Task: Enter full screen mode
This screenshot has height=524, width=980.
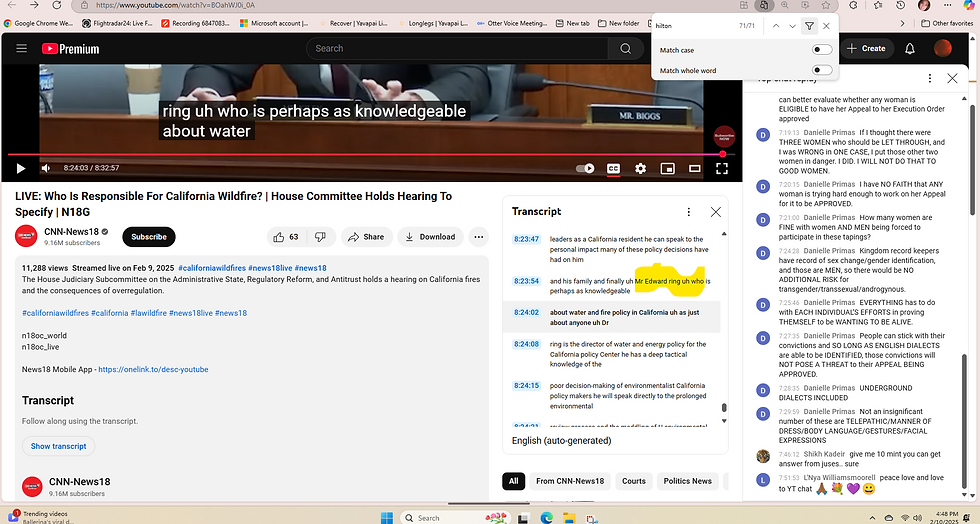Action: [722, 168]
